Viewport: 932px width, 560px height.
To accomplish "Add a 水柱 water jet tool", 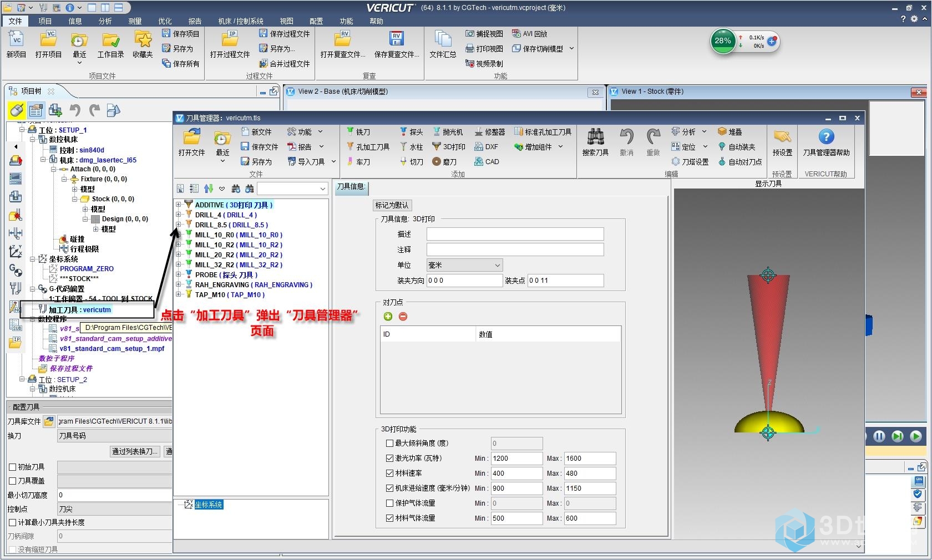I will 411,147.
